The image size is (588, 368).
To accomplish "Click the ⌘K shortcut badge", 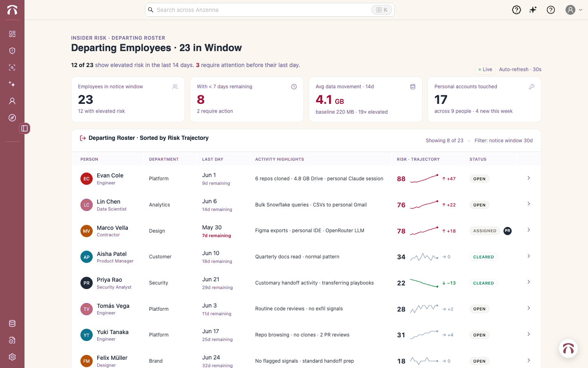I will pyautogui.click(x=382, y=10).
